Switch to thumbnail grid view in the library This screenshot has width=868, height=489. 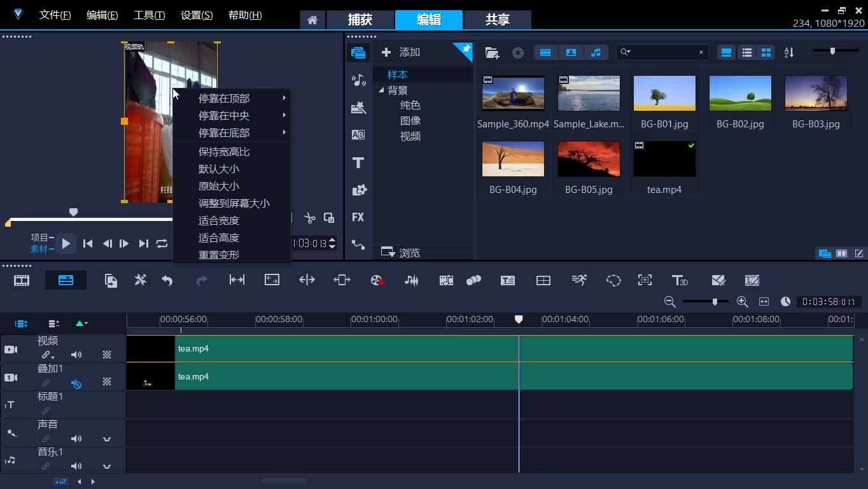(766, 52)
